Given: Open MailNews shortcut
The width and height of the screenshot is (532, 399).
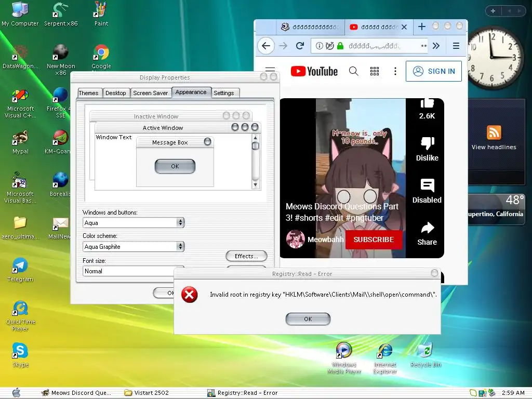Looking at the screenshot, I should pos(60,228).
